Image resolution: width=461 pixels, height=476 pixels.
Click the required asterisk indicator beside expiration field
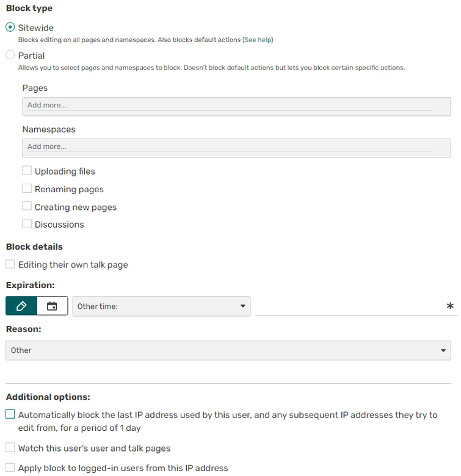click(451, 306)
